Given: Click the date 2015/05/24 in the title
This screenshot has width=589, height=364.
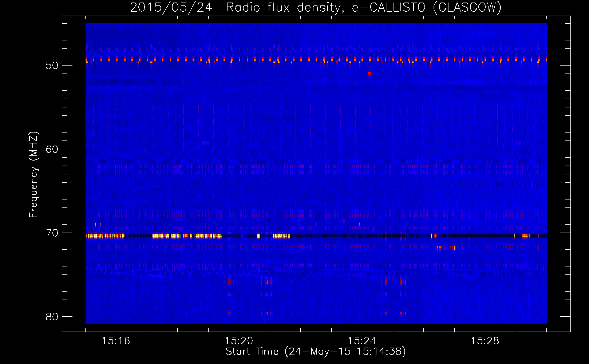Looking at the screenshot, I should pos(171,7).
